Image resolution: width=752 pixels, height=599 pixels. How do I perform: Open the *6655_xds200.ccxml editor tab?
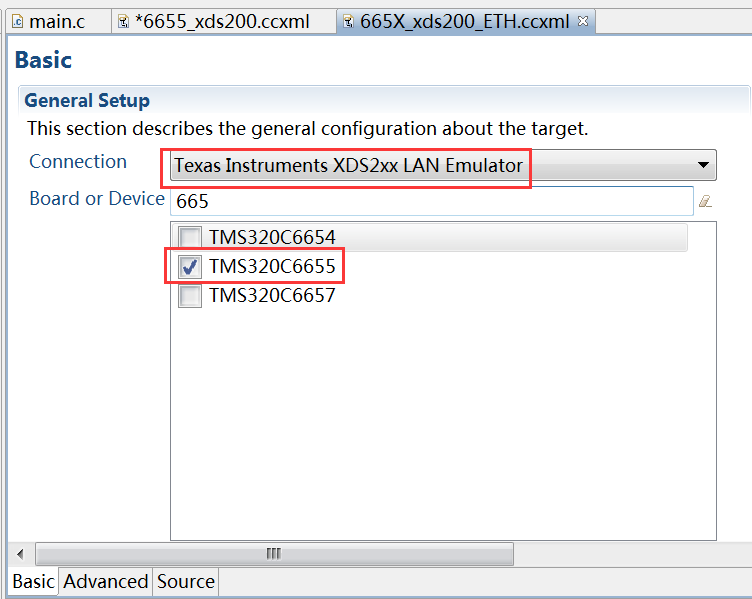(x=223, y=22)
